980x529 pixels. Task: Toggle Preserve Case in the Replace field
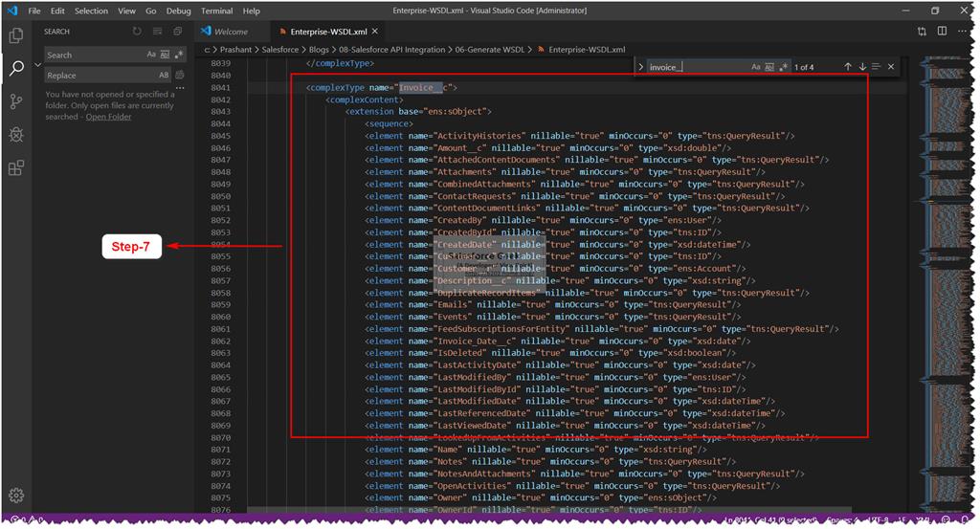point(164,75)
